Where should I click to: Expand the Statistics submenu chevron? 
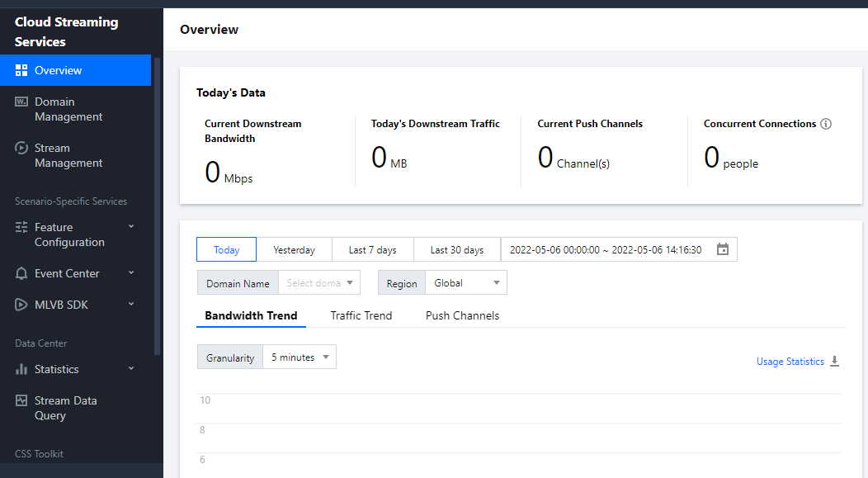tap(131, 368)
